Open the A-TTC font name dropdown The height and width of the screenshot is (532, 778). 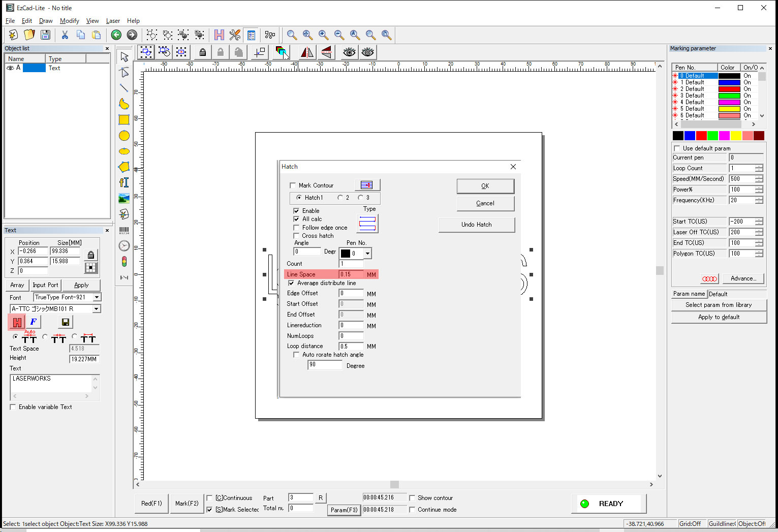pos(97,309)
